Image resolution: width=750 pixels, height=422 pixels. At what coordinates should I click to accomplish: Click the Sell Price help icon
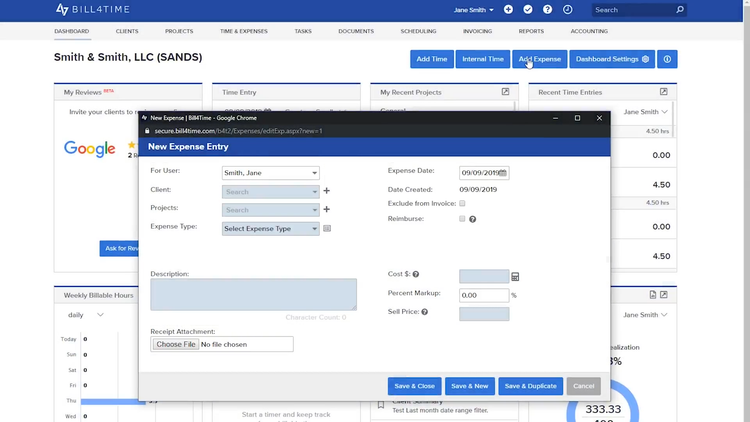pyautogui.click(x=424, y=312)
